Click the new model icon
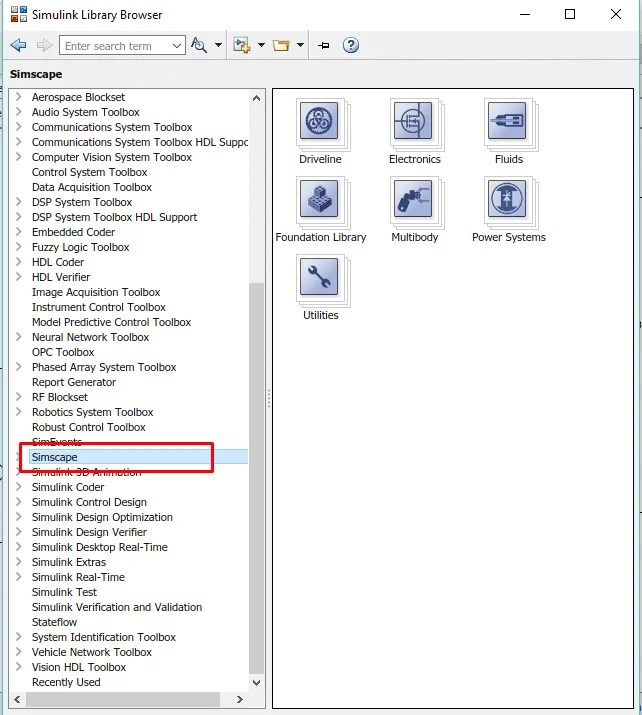This screenshot has width=642, height=715. pos(241,45)
